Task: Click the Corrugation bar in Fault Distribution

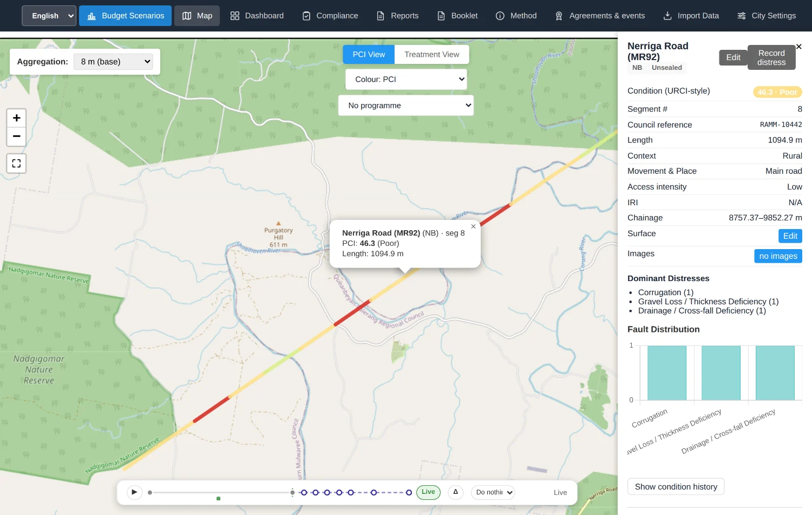Action: point(667,373)
